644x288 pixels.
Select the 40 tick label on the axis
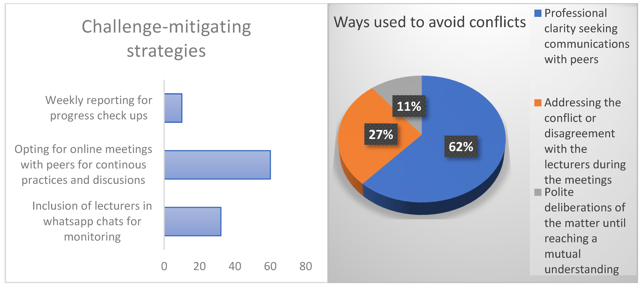(x=235, y=266)
